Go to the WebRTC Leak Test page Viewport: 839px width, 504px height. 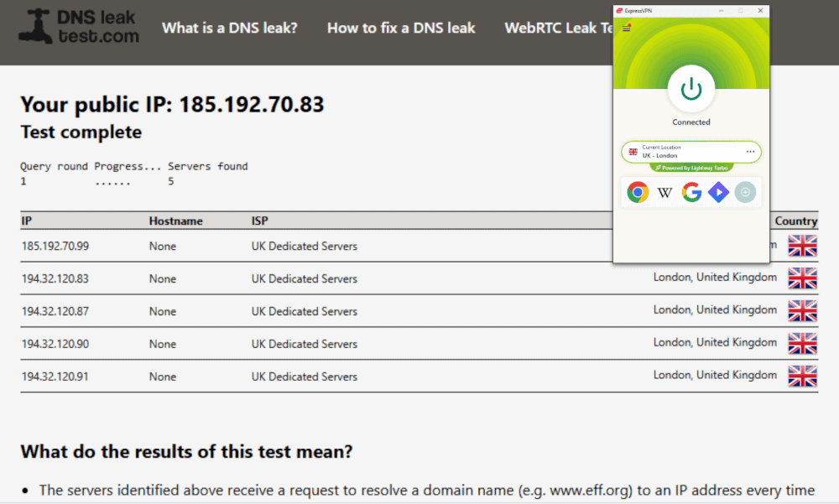point(559,28)
